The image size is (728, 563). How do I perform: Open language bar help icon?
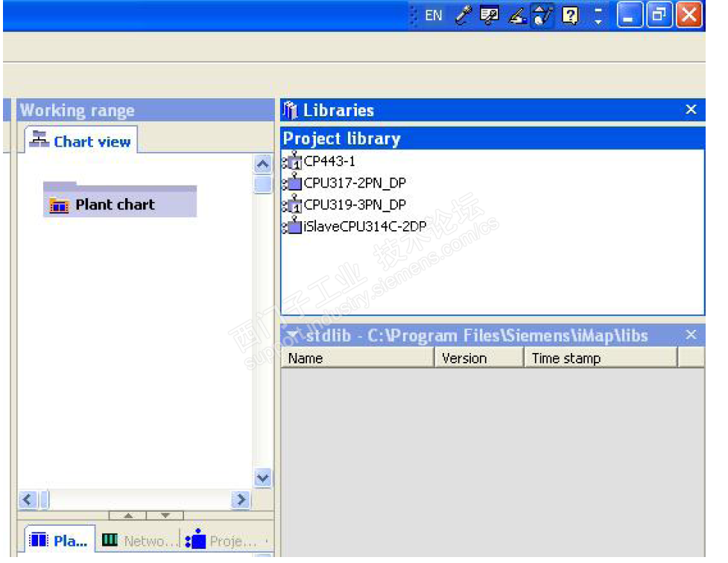click(570, 16)
